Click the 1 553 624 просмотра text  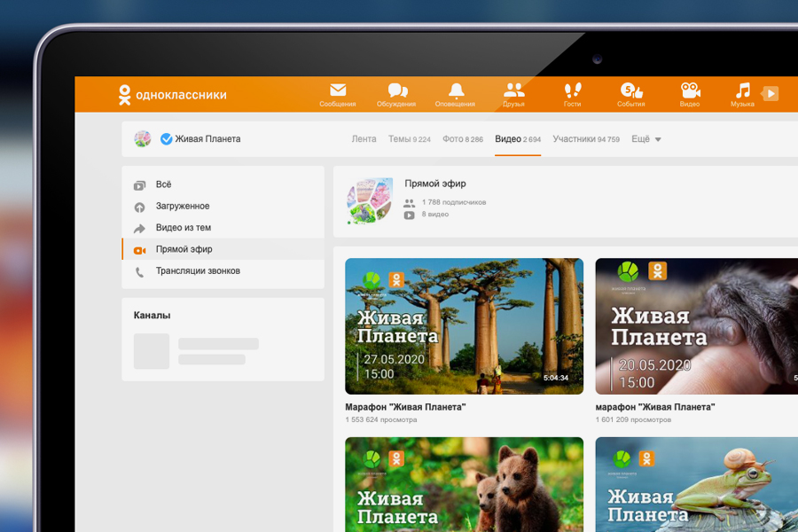tap(380, 419)
